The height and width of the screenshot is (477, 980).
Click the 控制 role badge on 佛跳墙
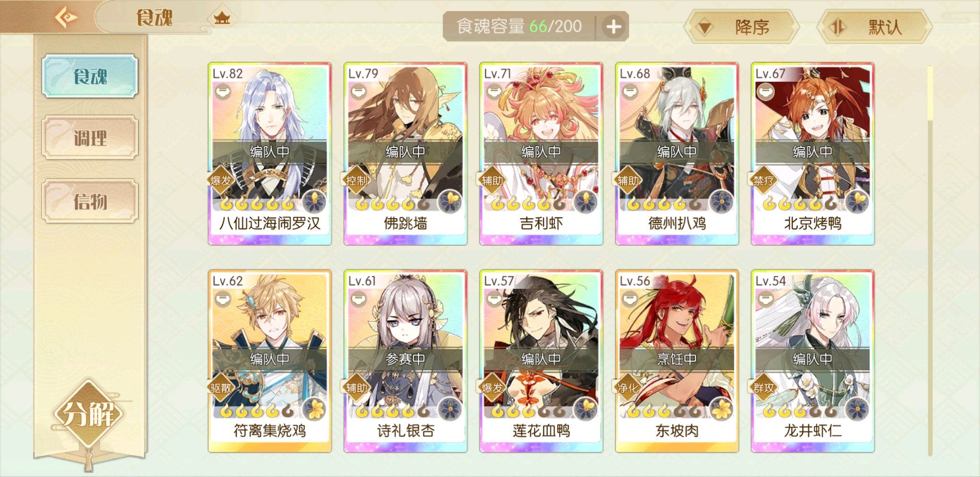pos(356,180)
